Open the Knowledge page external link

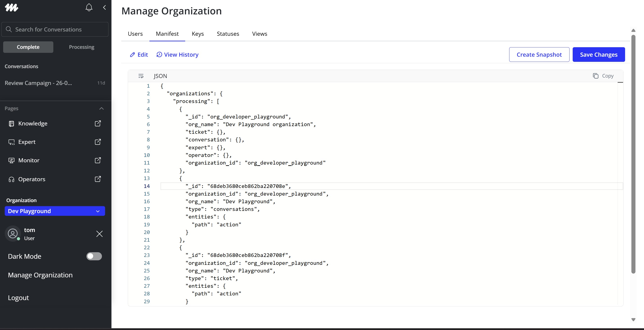(98, 123)
